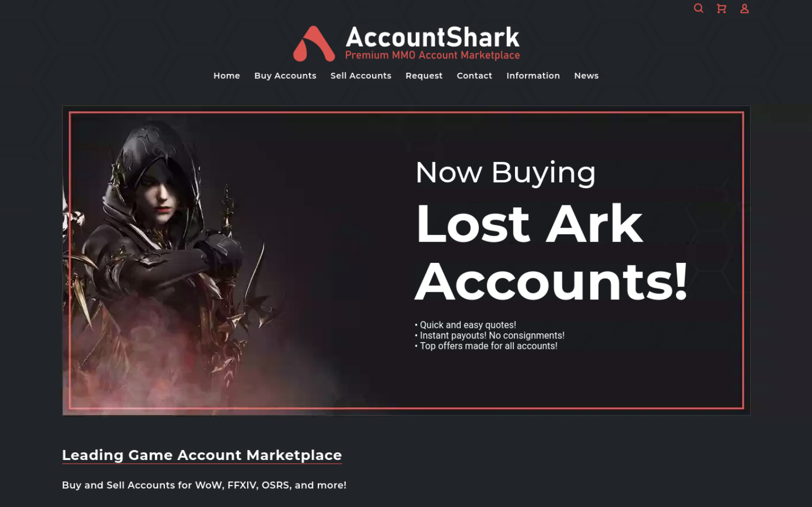The image size is (812, 507).
Task: Click 'Top offers made for all accounts!' text
Action: point(486,346)
